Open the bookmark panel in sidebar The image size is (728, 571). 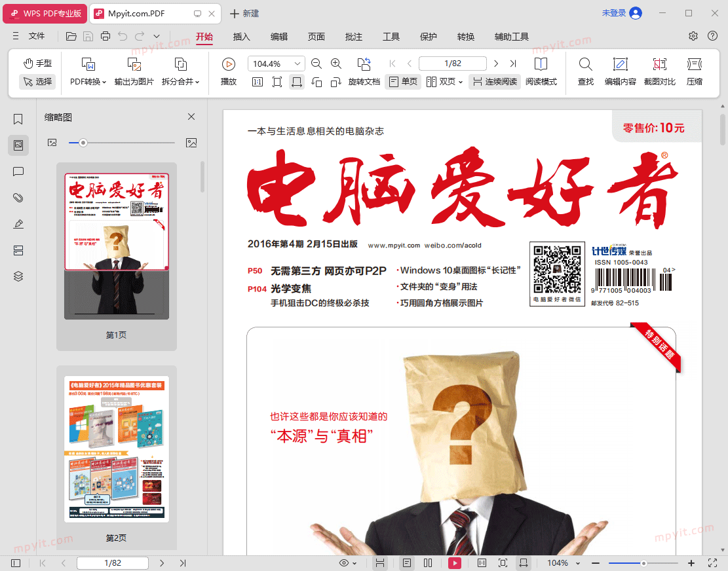(18, 119)
